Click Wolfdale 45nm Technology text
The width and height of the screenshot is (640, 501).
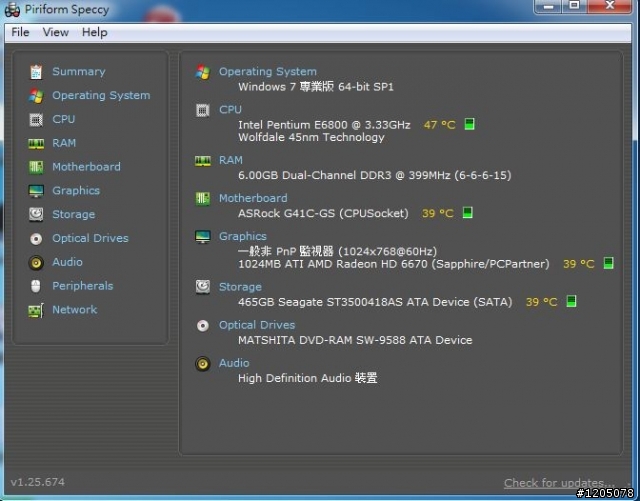point(311,138)
